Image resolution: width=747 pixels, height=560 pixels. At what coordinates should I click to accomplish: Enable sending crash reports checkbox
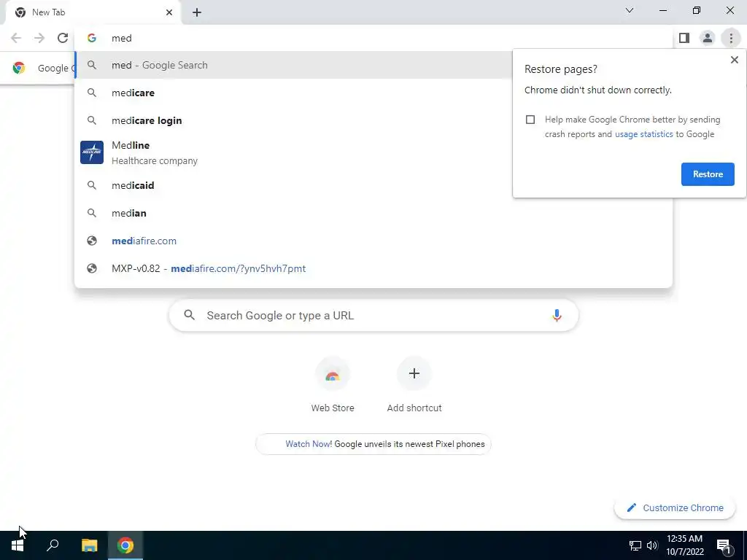tap(530, 120)
